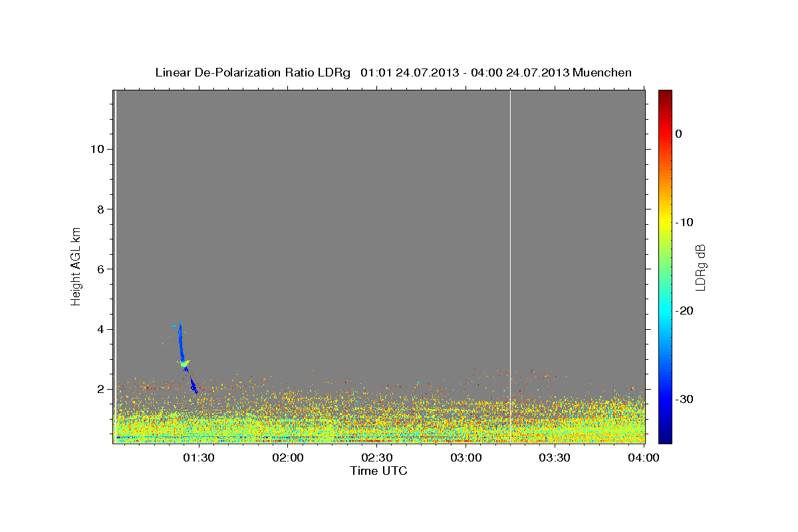Click the 'LDRg dB' colorbar label
798x532 pixels.
point(700,267)
